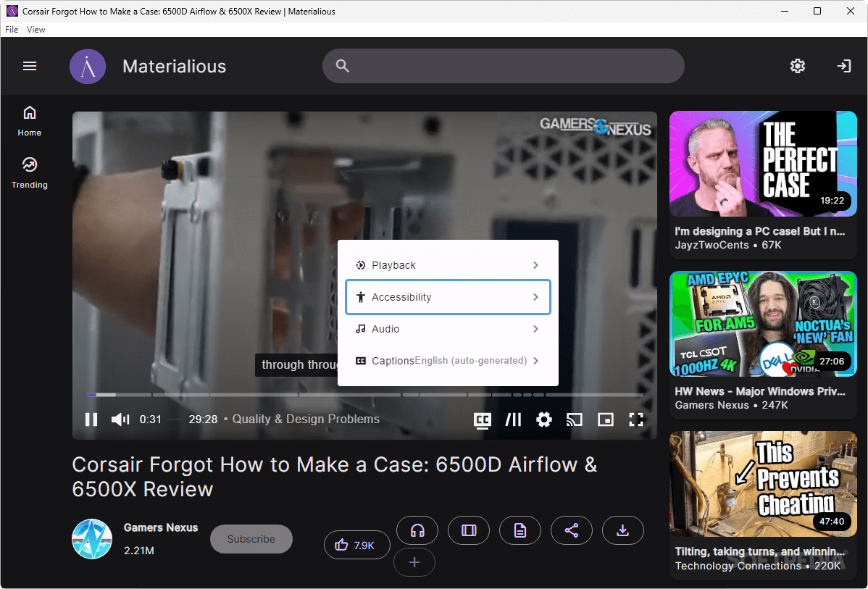The image size is (868, 589).
Task: Open 'I'm designing a PC case' title
Action: 759,231
